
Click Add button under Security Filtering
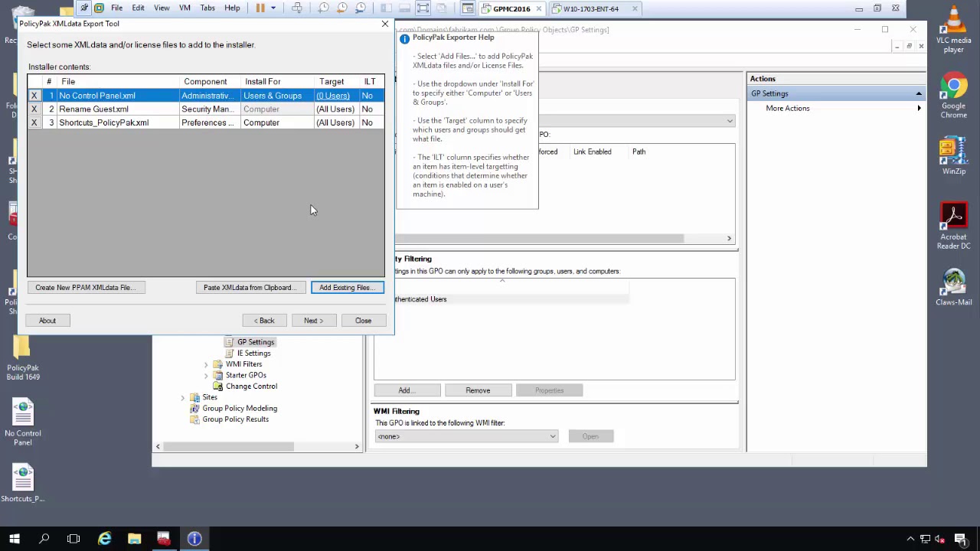point(407,391)
